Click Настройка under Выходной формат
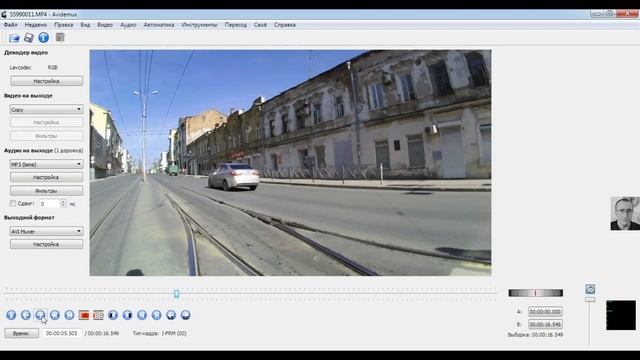This screenshot has width=640, height=360. 47,244
